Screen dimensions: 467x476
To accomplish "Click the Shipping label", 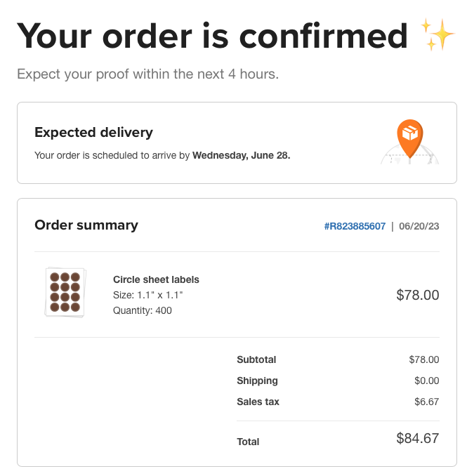I will click(257, 381).
